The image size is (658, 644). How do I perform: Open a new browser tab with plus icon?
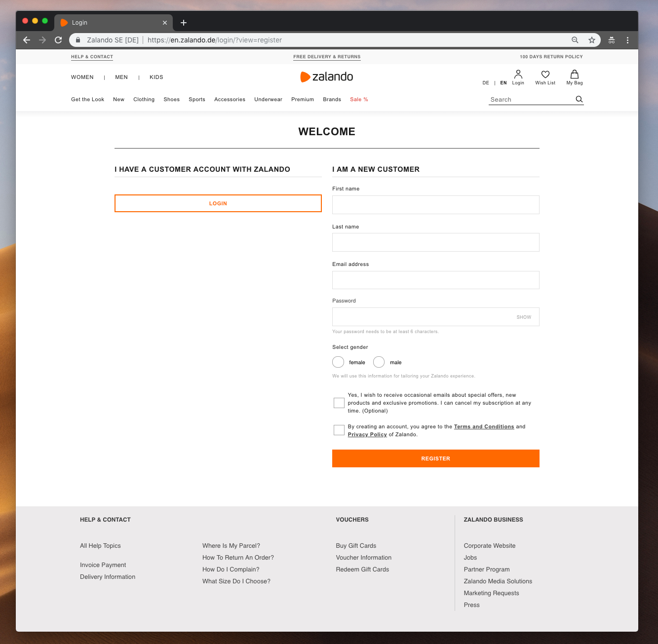point(184,22)
